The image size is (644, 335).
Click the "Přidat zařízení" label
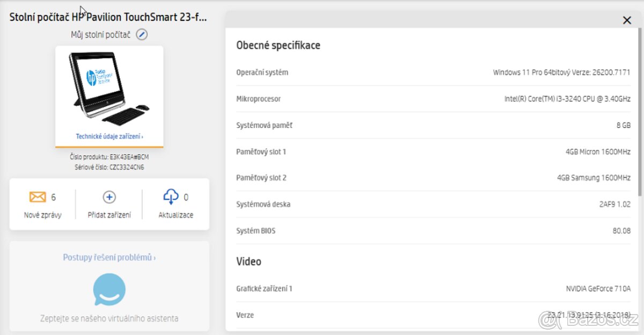109,215
